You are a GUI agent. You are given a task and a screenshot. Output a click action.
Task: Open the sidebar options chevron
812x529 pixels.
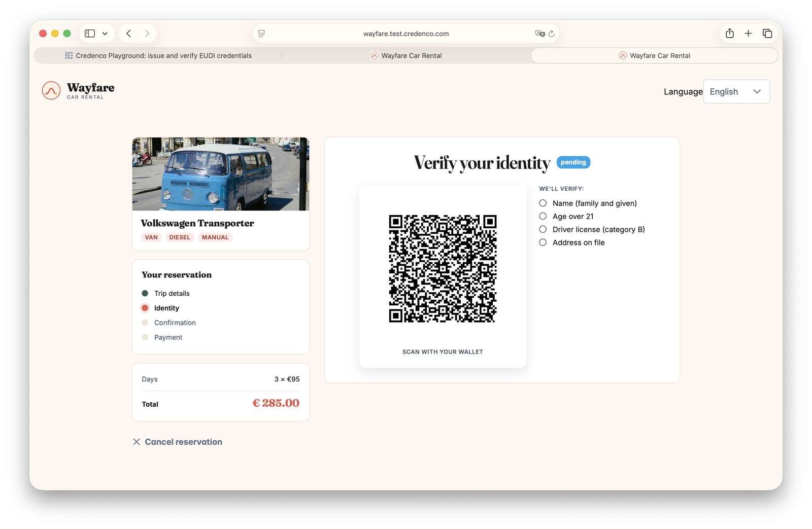(105, 33)
